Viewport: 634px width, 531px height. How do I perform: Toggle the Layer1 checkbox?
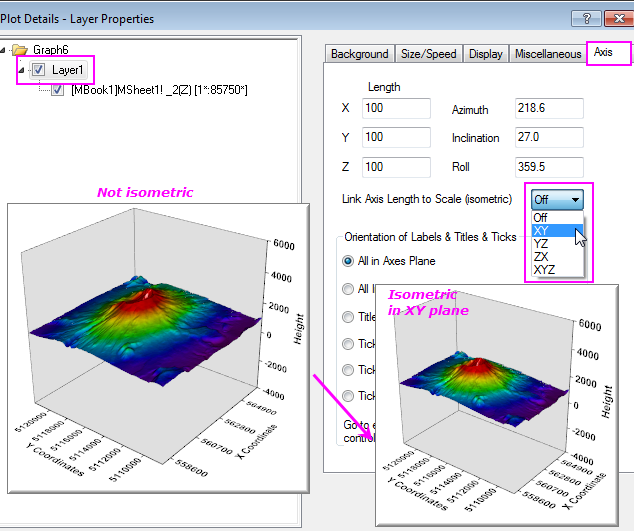click(x=38, y=70)
